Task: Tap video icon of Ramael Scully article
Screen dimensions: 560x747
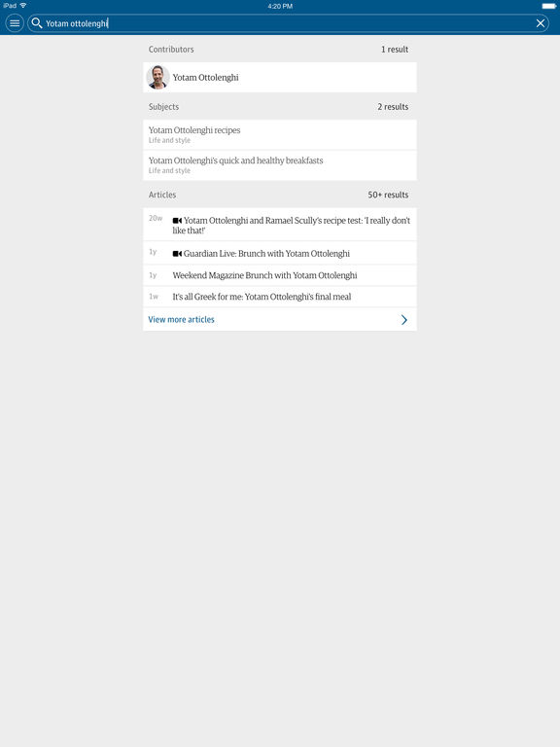Action: tap(177, 221)
